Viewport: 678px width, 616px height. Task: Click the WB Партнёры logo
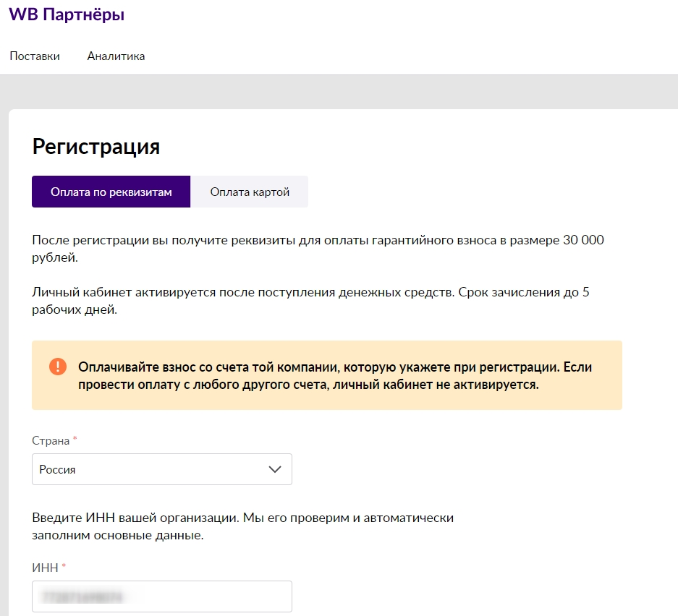(67, 14)
